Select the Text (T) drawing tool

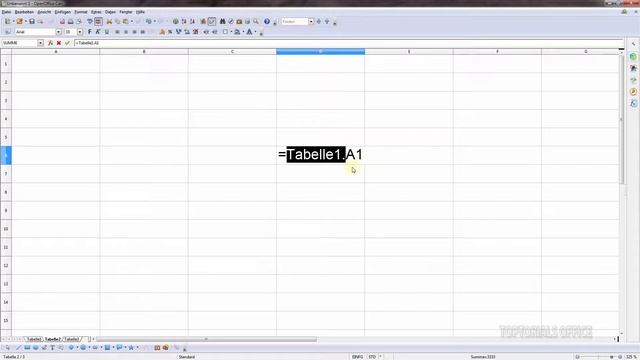(x=52, y=348)
